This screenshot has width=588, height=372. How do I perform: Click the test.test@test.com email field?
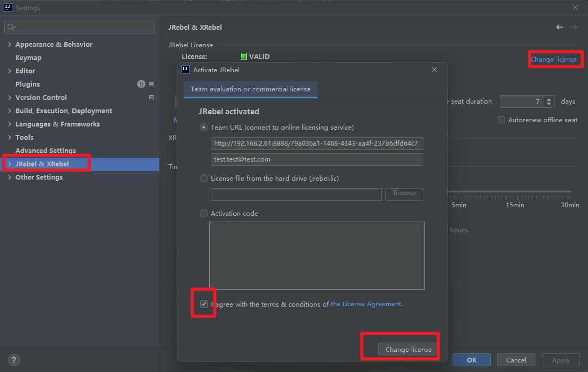click(x=317, y=159)
